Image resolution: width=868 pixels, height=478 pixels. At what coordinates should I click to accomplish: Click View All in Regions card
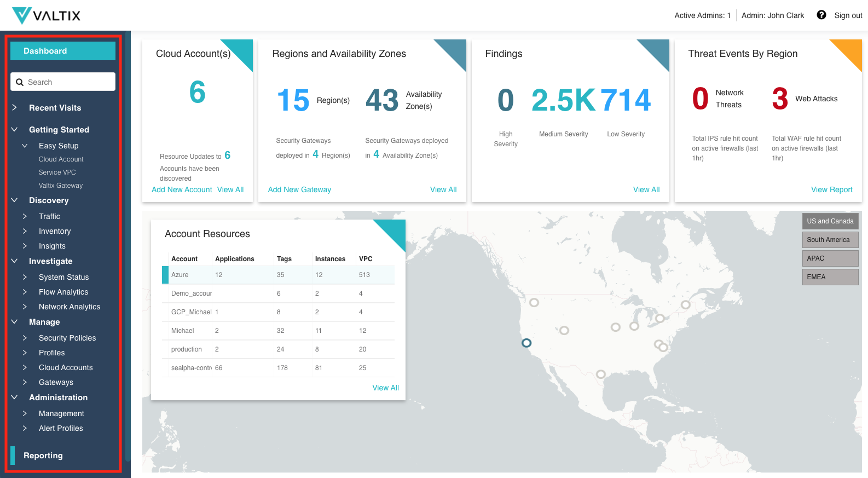pyautogui.click(x=443, y=189)
